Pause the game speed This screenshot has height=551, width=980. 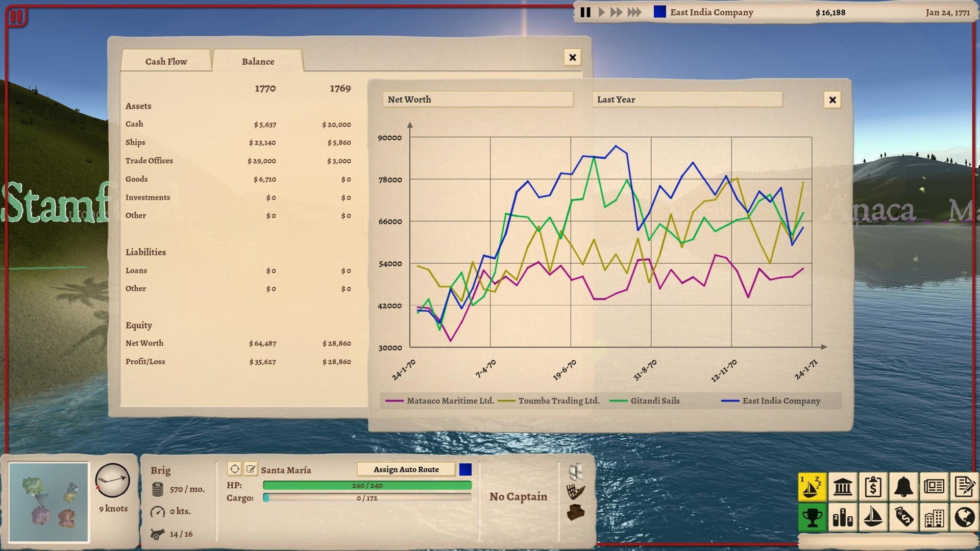tap(585, 12)
